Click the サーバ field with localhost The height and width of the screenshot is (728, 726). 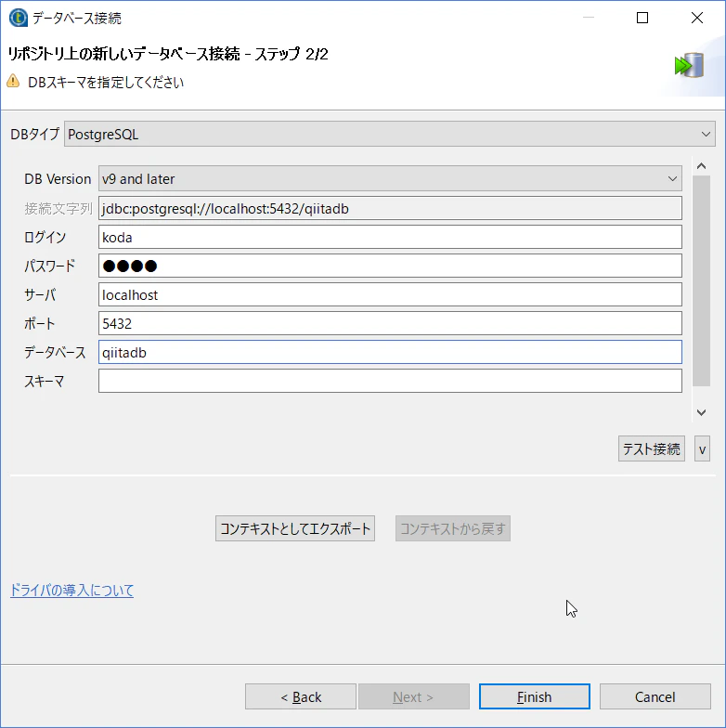pos(390,295)
